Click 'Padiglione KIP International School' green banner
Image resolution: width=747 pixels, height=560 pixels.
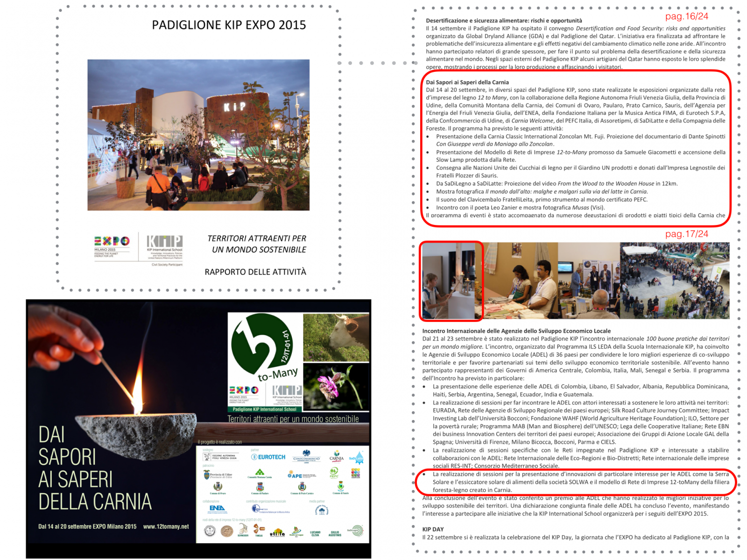click(265, 409)
